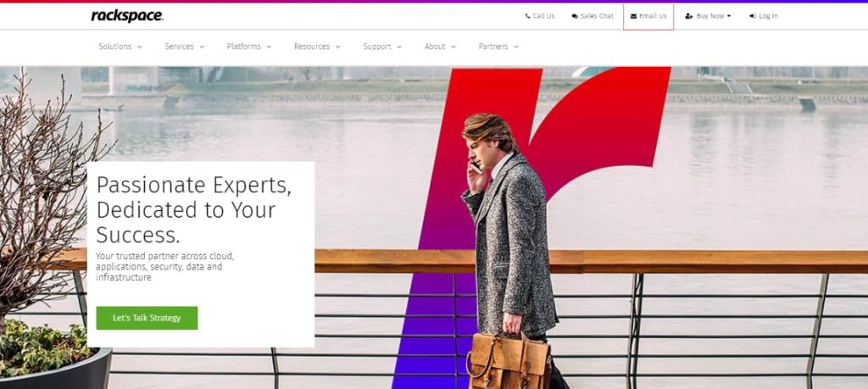Click the user-plus icon beside Buy Now
Viewport: 868px width, 389px height.
tap(689, 17)
